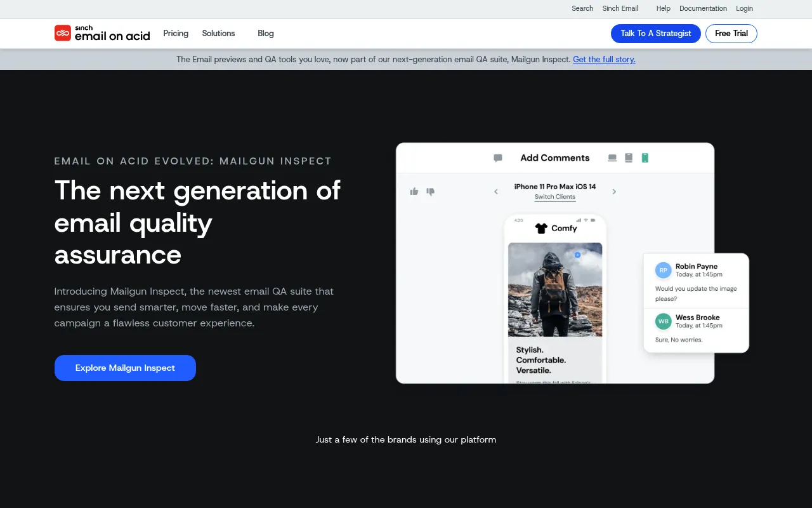Go to previous client with left chevron
812x508 pixels.
point(496,191)
